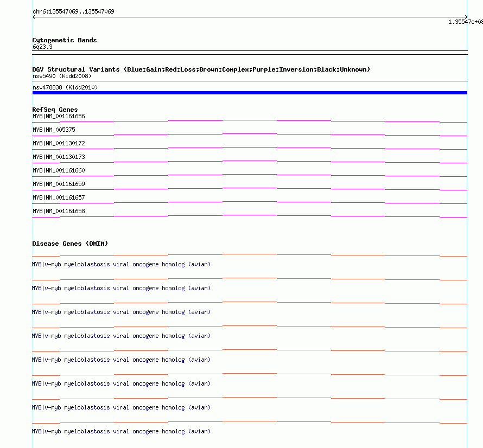The width and height of the screenshot is (483, 448).
Task: Click the DGV Structural Variants track title
Action: tap(201, 69)
